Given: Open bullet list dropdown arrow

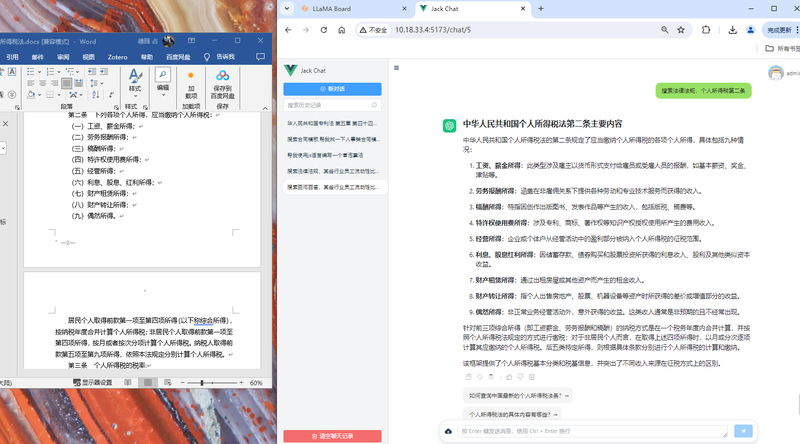Looking at the screenshot, I should pos(39,72).
